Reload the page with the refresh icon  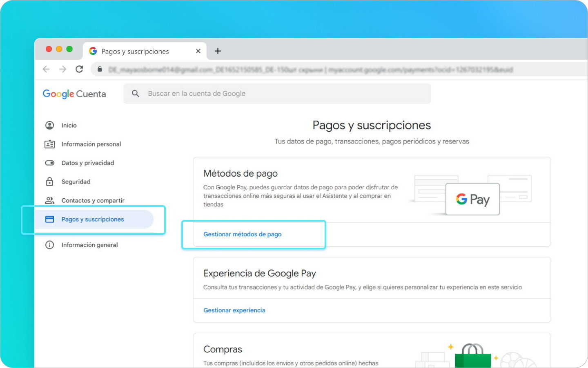click(x=79, y=69)
